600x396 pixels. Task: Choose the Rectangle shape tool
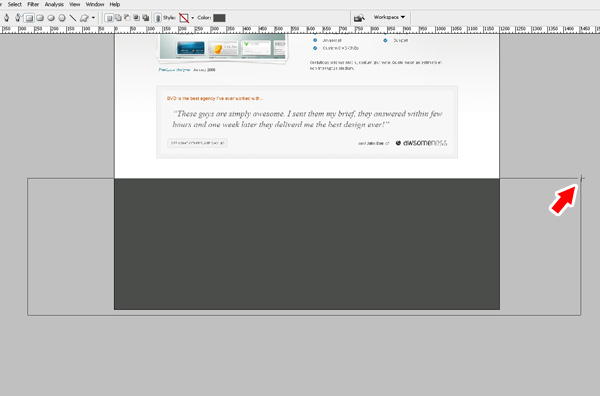pos(29,18)
